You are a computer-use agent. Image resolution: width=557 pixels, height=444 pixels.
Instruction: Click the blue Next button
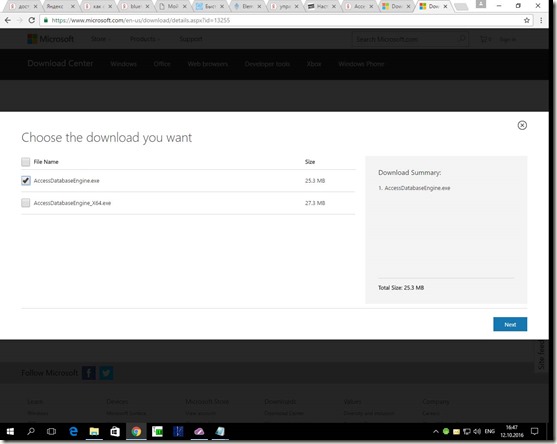(x=510, y=324)
